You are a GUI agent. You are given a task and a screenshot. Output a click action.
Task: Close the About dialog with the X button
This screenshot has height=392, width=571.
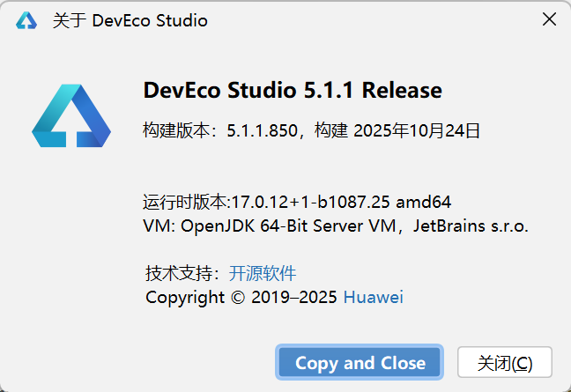pos(549,19)
